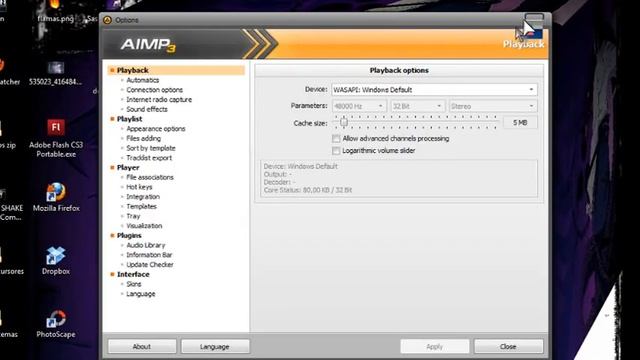Select Tray settings
640x360 pixels.
point(133,216)
